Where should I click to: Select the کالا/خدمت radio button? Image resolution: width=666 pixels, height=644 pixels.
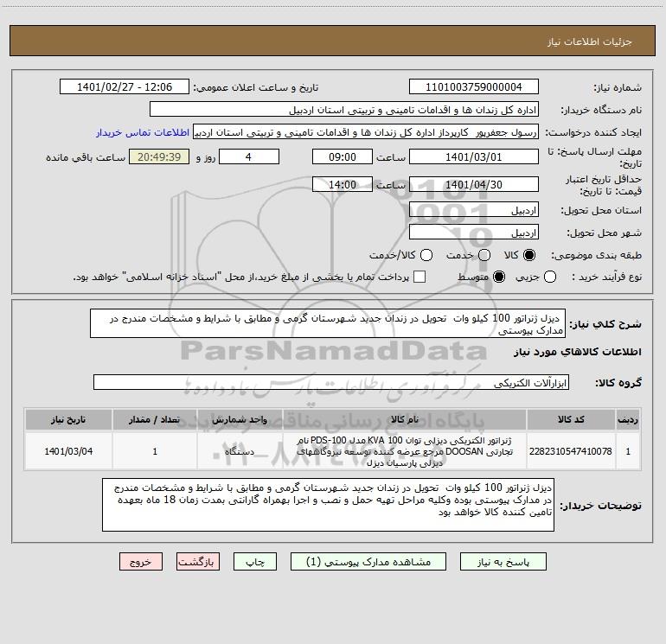click(426, 255)
